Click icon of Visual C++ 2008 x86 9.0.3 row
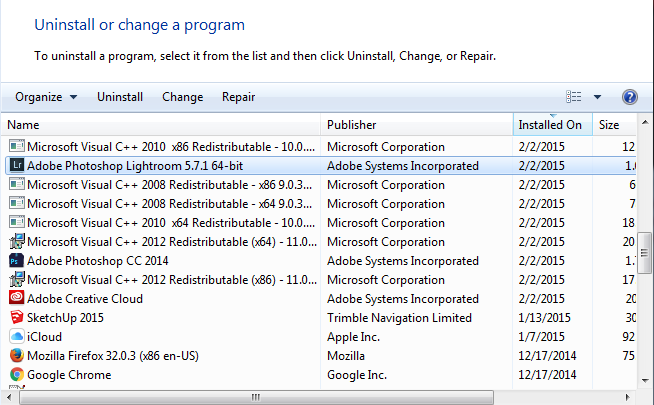Image resolution: width=654 pixels, height=405 pixels. [17, 184]
